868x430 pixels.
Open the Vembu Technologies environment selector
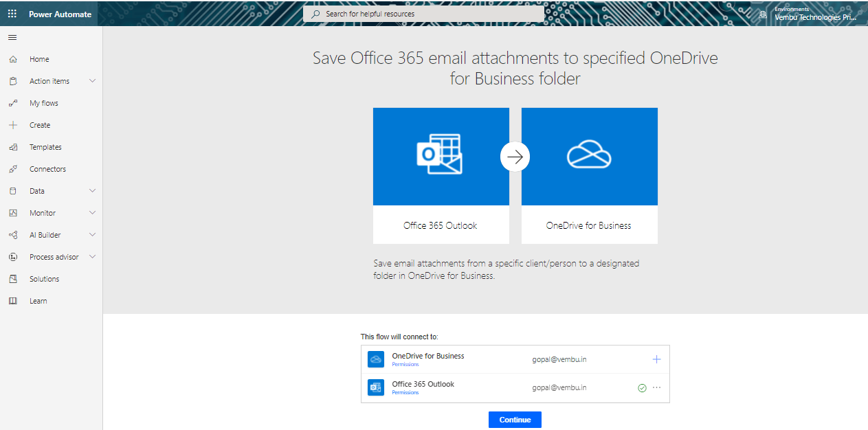(x=815, y=14)
